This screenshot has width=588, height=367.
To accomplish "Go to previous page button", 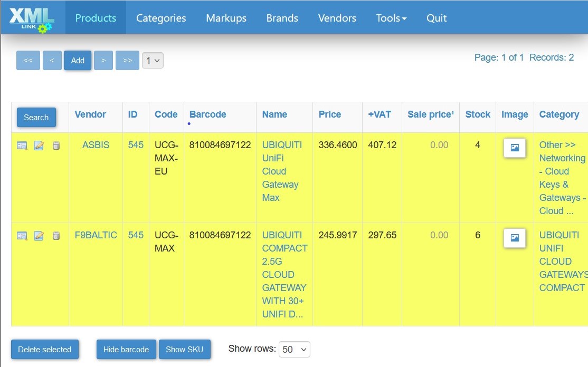I will tap(52, 60).
